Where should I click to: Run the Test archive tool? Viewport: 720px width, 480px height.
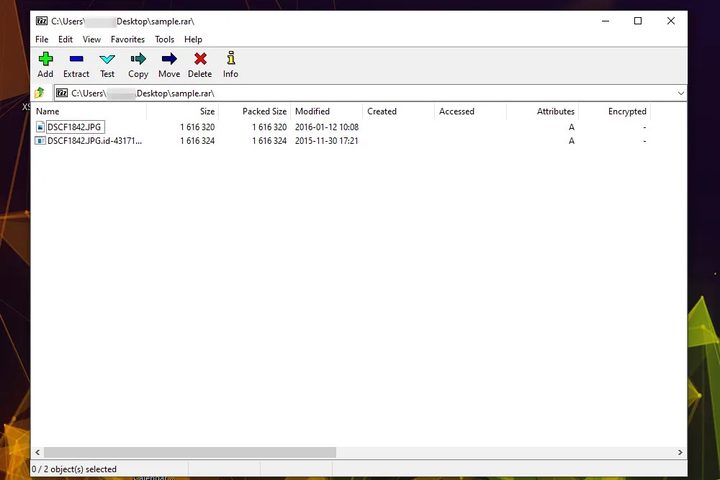click(x=107, y=60)
